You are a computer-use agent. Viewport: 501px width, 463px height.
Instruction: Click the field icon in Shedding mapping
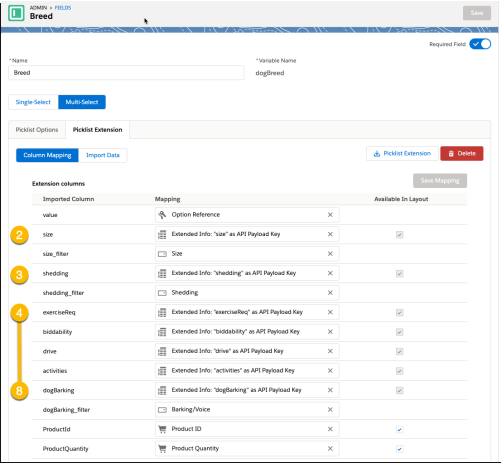(162, 293)
